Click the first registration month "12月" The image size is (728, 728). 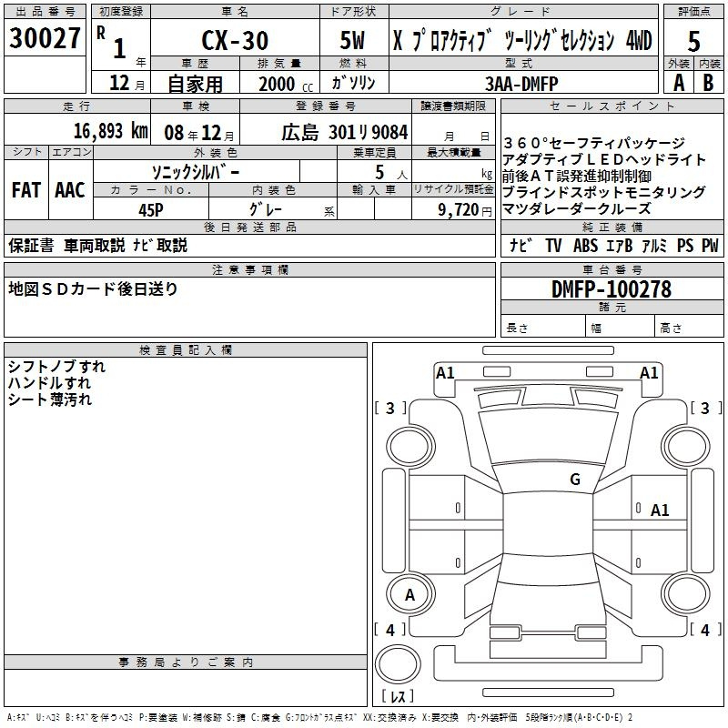pos(126,83)
